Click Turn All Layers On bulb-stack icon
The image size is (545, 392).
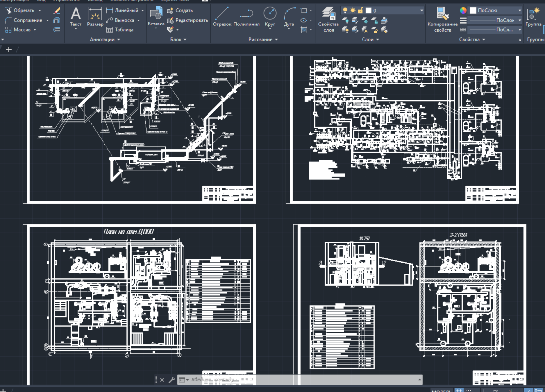pyautogui.click(x=345, y=30)
